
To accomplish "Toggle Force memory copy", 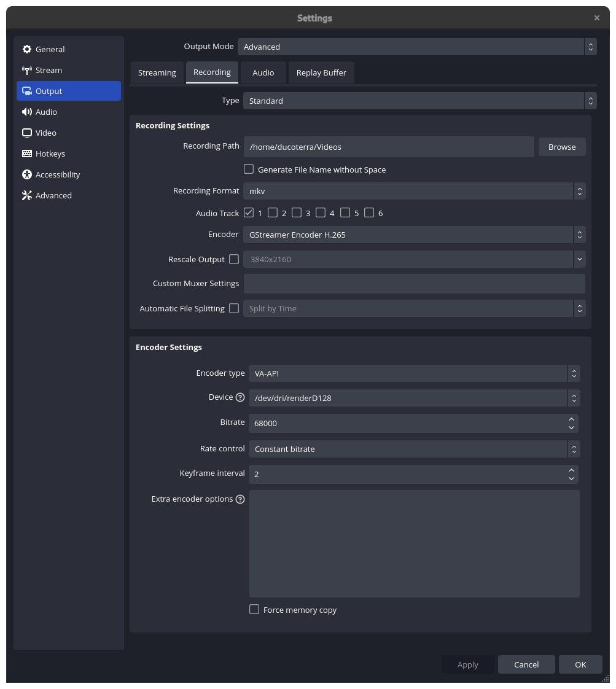I will point(254,609).
